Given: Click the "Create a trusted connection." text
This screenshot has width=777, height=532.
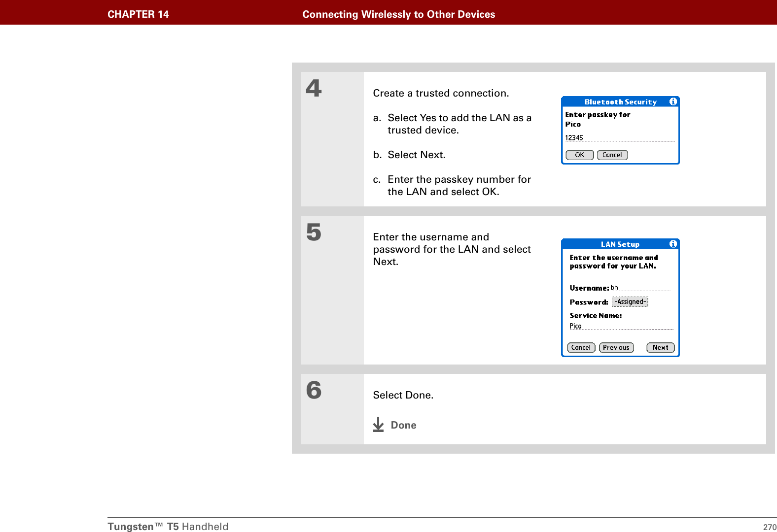Looking at the screenshot, I should 441,93.
